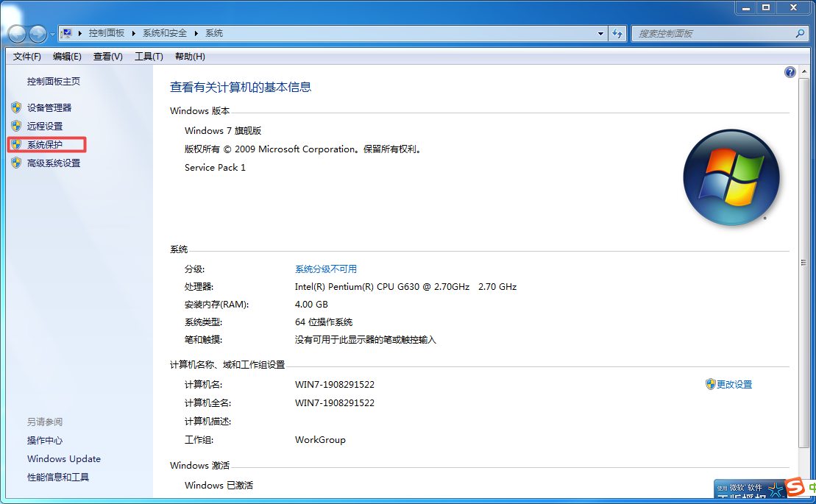This screenshot has height=504, width=816.
Task: Open the 查看(V) menu
Action: (107, 57)
